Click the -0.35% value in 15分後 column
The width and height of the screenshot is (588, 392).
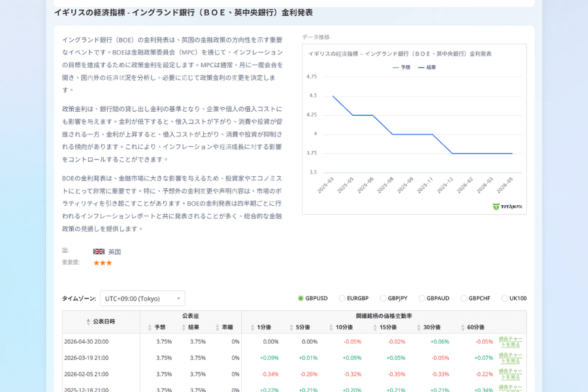click(x=396, y=374)
